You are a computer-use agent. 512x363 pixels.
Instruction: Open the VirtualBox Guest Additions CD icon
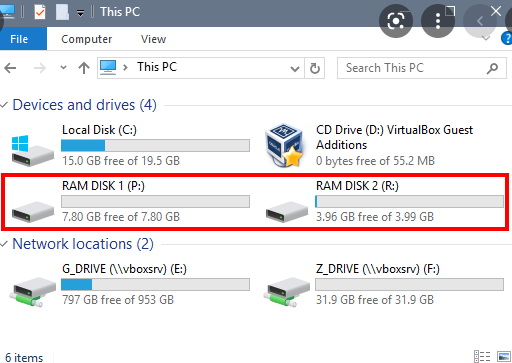284,145
